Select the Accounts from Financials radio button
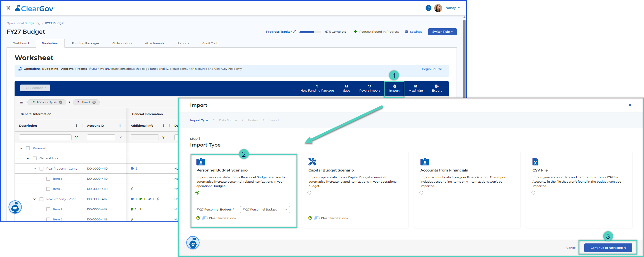644x257 pixels. coord(421,193)
